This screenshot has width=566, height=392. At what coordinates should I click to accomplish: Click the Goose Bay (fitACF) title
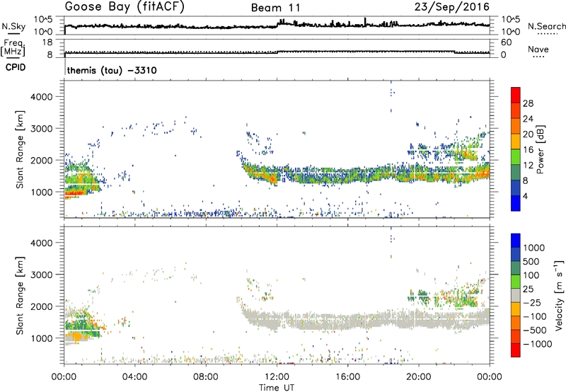[125, 7]
